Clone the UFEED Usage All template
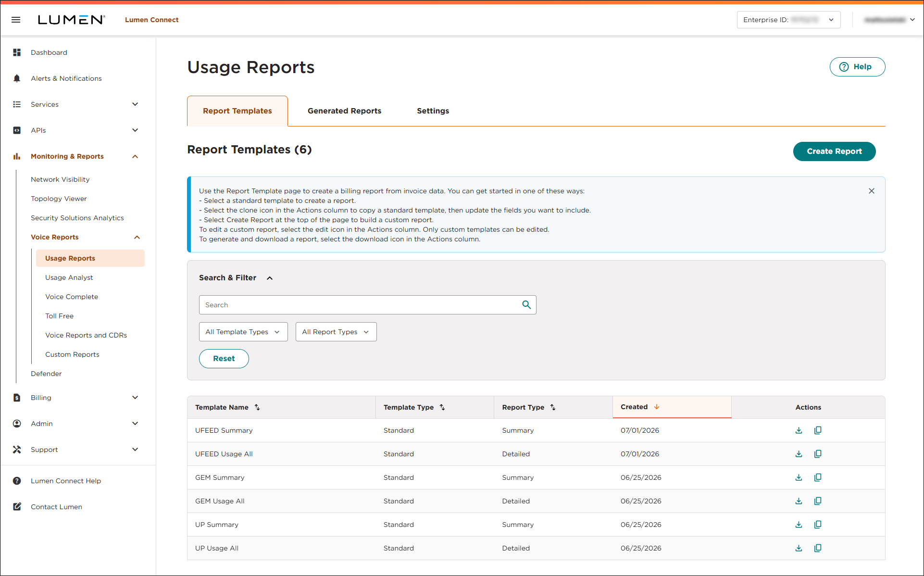This screenshot has height=576, width=924. [818, 454]
